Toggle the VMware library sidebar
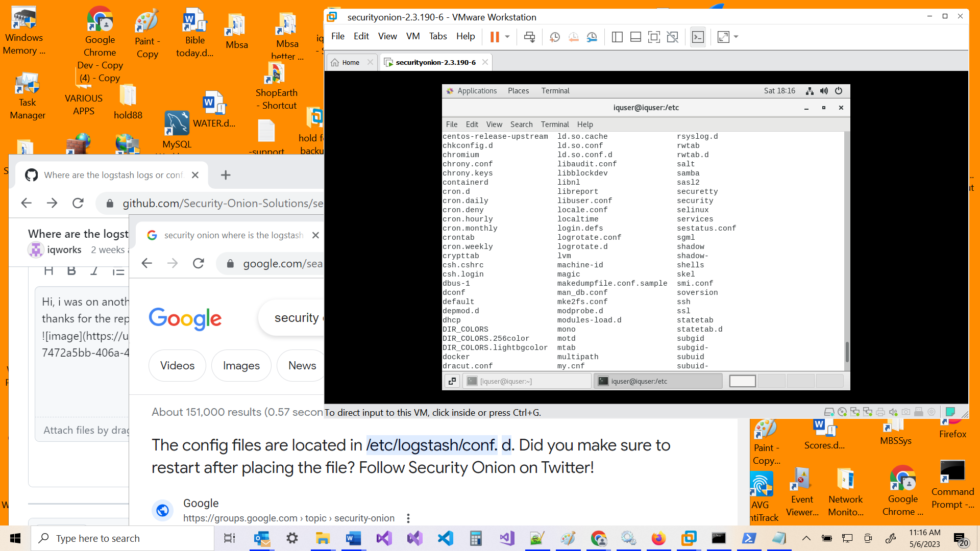This screenshot has height=551, width=980. pyautogui.click(x=617, y=37)
